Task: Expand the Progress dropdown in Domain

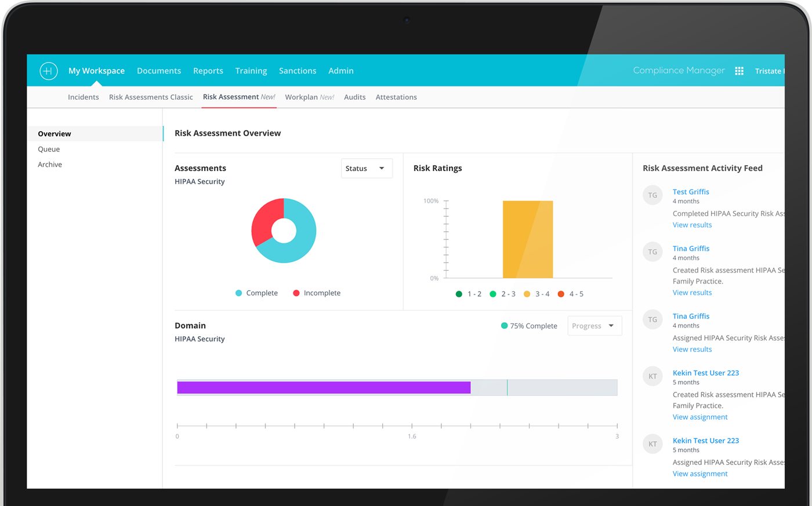Action: click(594, 326)
